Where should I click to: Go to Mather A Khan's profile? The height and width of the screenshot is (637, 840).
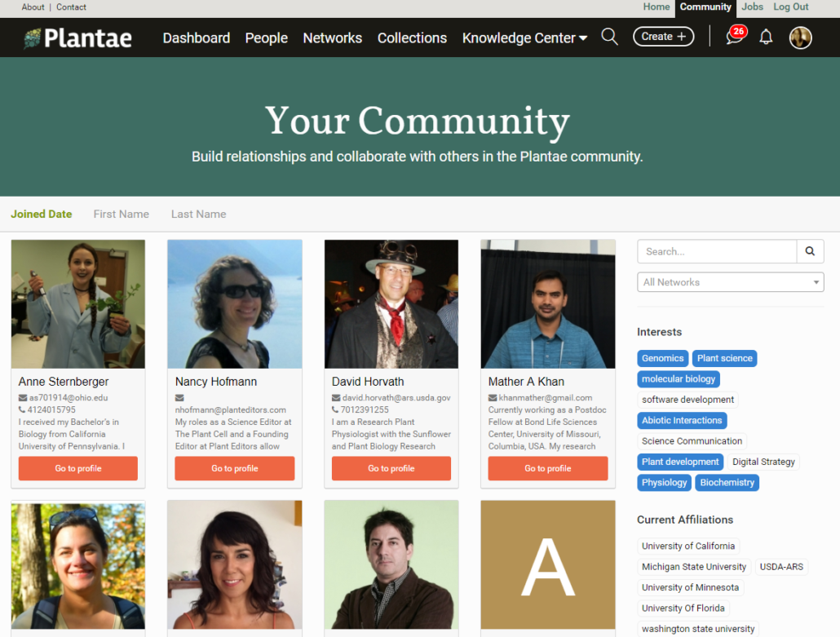tap(547, 468)
